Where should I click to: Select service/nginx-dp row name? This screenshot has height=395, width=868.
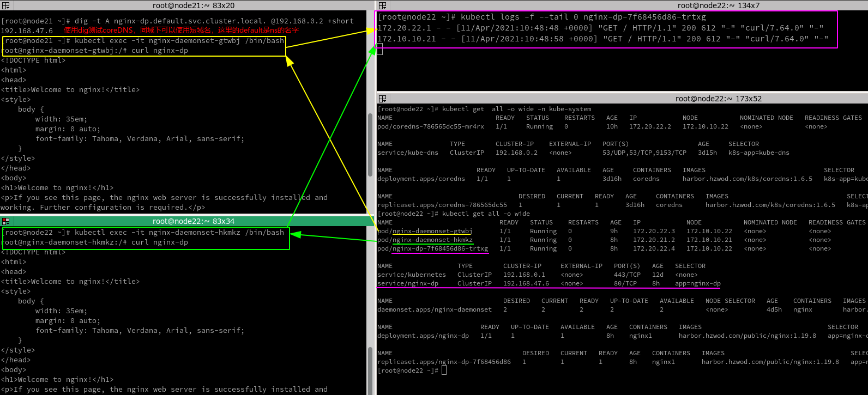point(408,283)
